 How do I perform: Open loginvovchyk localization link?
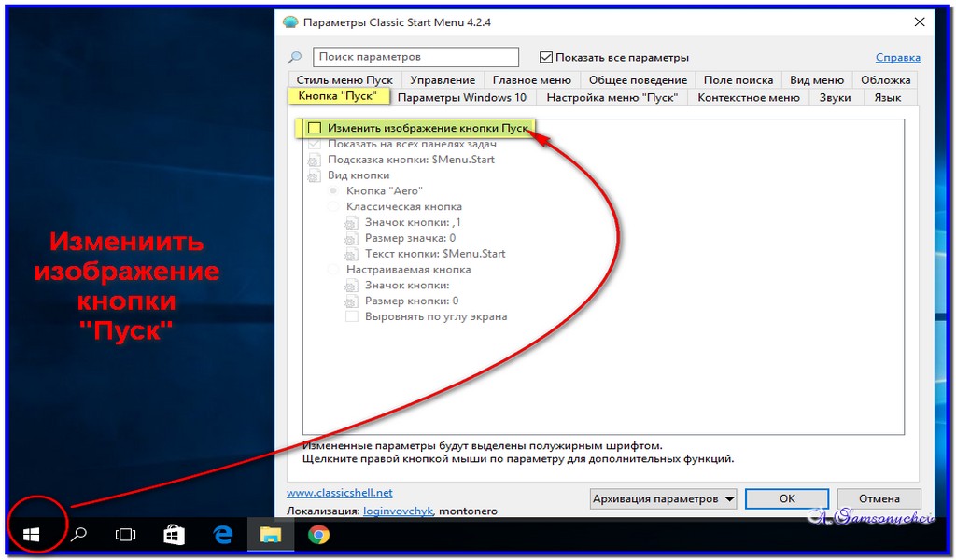398,511
